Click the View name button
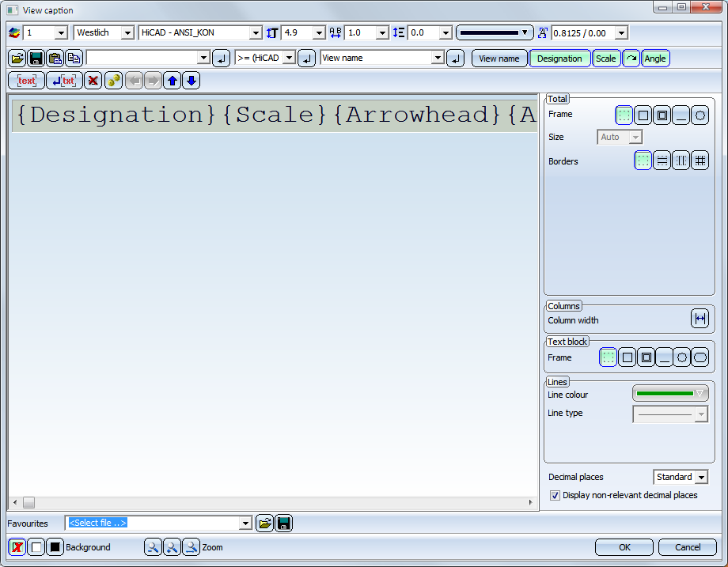The width and height of the screenshot is (728, 567). (499, 59)
